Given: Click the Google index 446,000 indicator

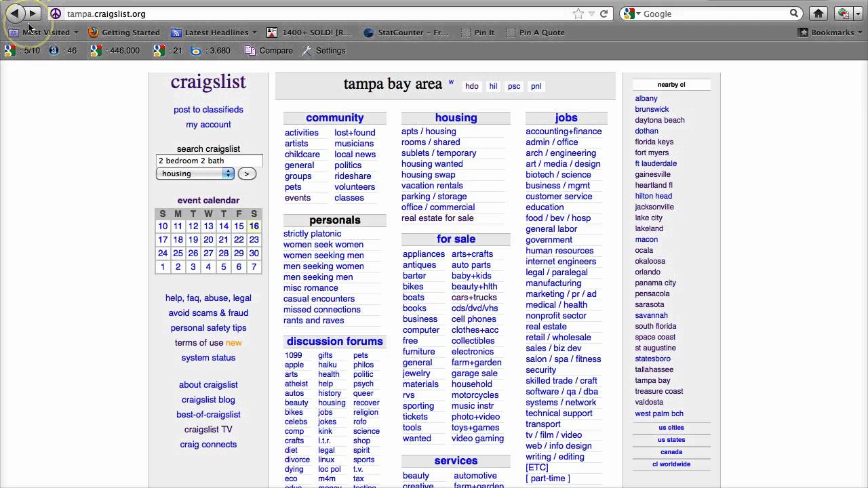Looking at the screenshot, I should point(115,50).
